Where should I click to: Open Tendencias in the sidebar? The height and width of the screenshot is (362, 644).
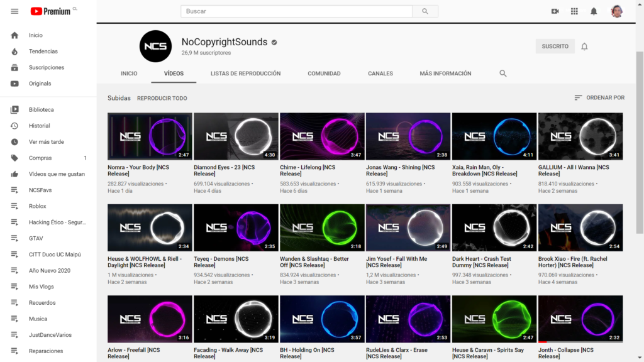tap(43, 52)
